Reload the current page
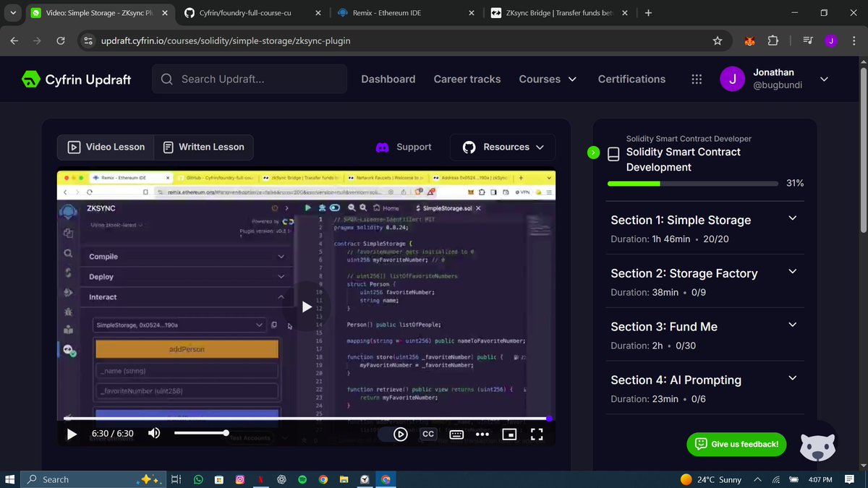 (x=61, y=41)
